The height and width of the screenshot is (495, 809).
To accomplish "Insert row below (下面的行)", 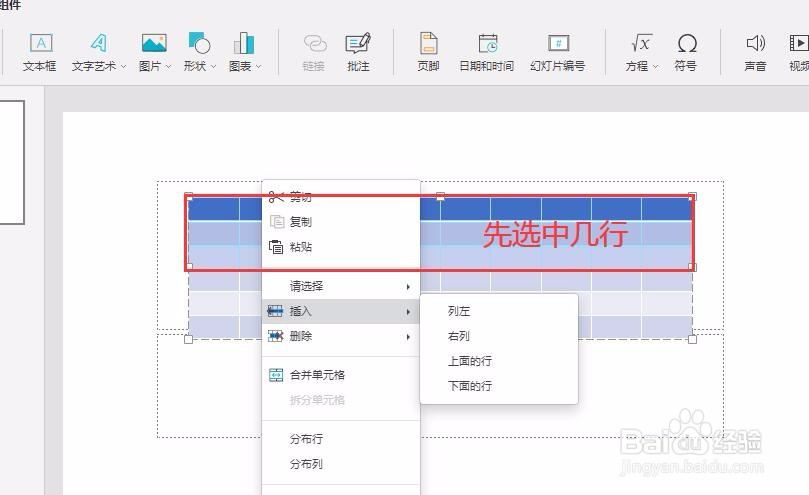I will [x=499, y=386].
